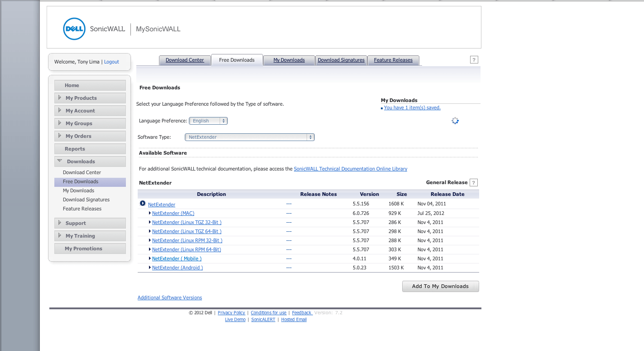Click sidebar Download Signatures item

(x=86, y=200)
